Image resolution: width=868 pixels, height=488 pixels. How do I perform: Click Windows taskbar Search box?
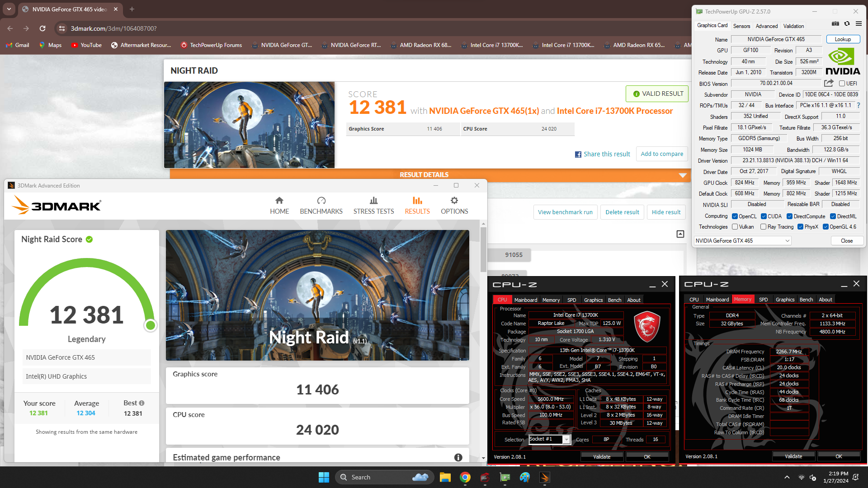pyautogui.click(x=384, y=477)
